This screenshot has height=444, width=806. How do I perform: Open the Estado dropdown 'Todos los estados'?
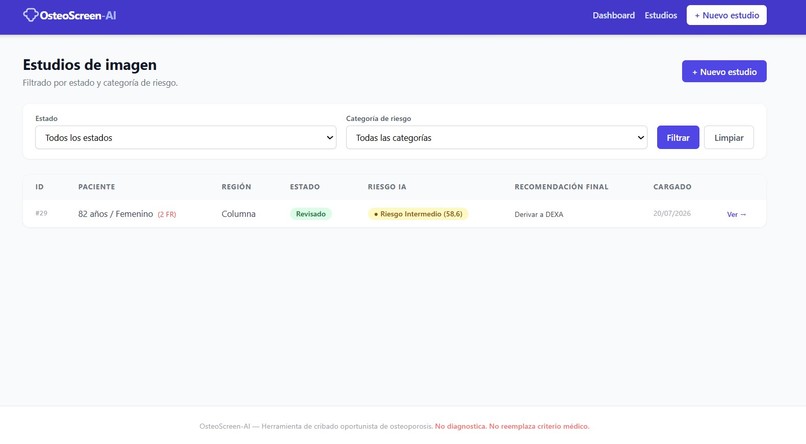tap(186, 138)
